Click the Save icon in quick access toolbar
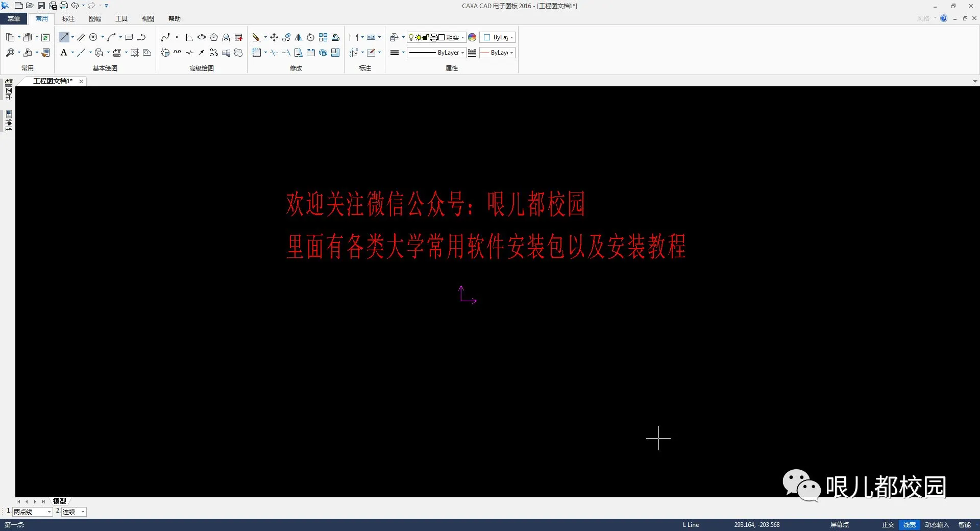This screenshot has width=980, height=531. pos(41,6)
